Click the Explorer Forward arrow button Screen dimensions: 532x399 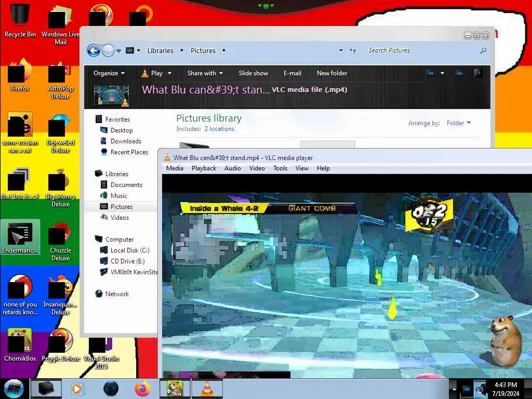tap(108, 50)
